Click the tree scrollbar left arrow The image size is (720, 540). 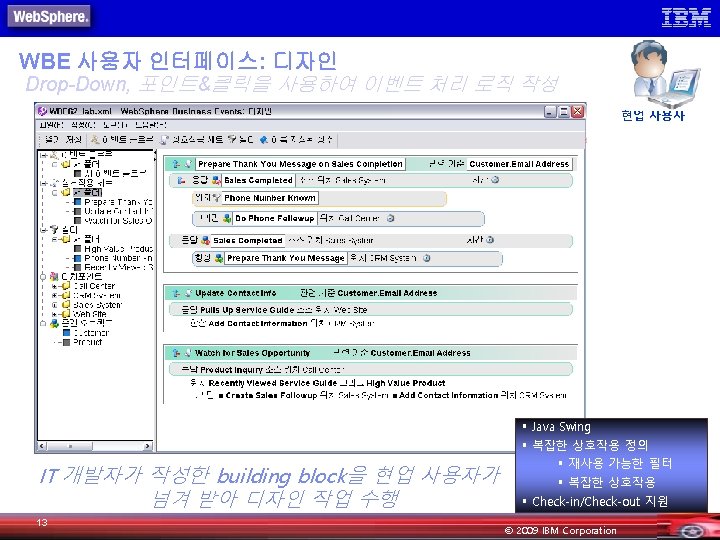pyautogui.click(x=42, y=446)
